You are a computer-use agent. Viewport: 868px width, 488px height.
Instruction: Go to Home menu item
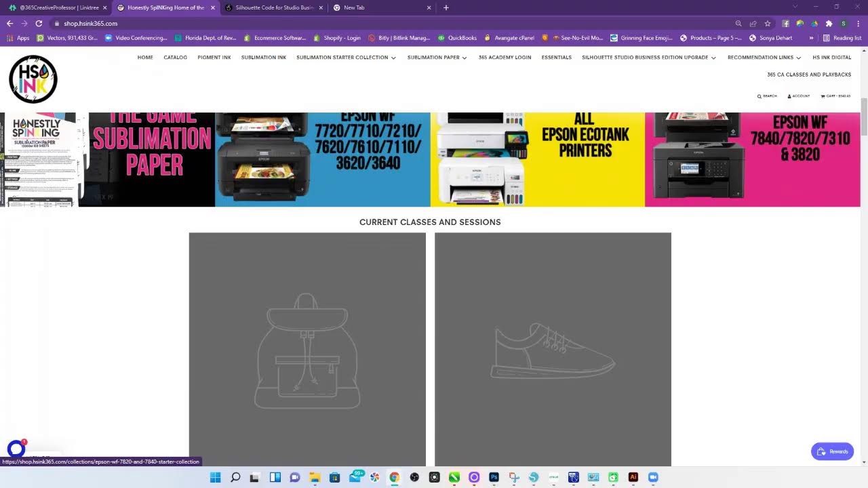[145, 58]
